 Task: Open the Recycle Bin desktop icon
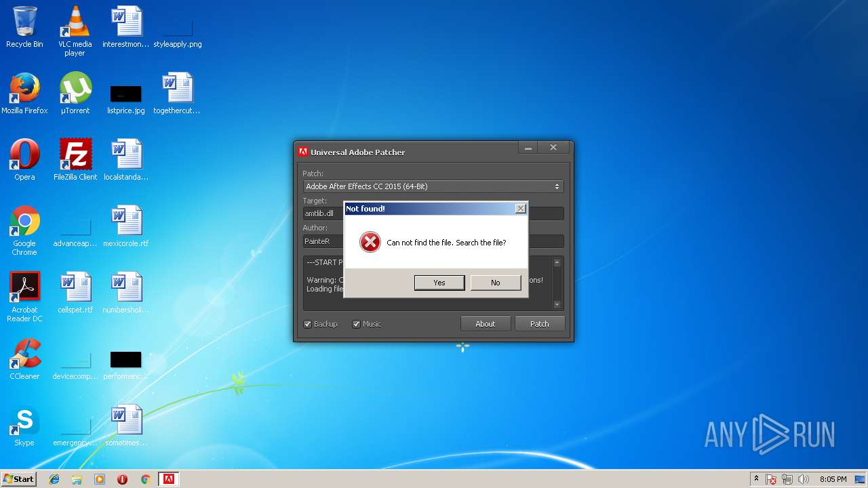point(24,27)
